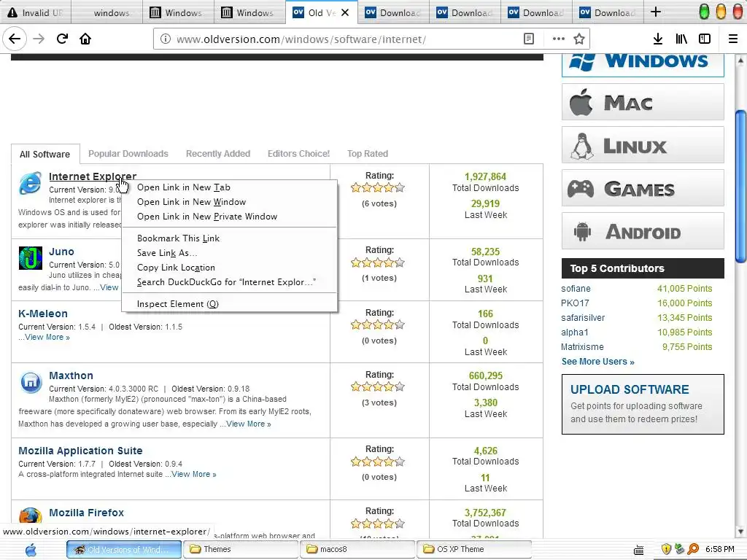
Task: Open the Editors Choice! tab
Action: pos(298,154)
